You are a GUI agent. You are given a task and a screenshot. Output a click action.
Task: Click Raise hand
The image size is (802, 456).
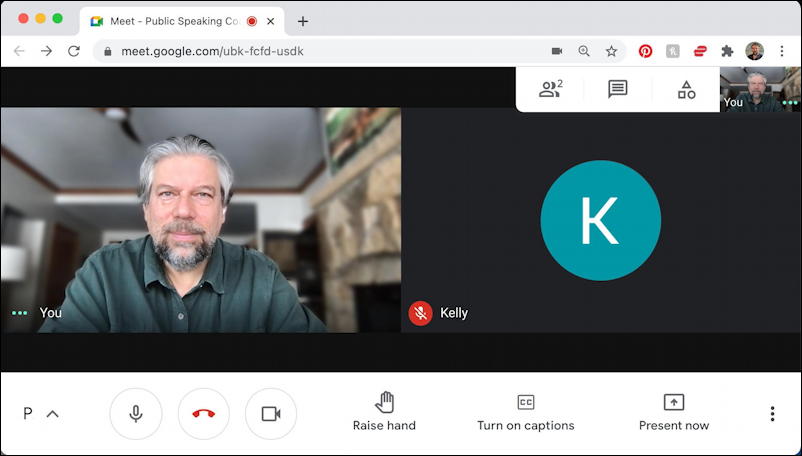coord(384,413)
